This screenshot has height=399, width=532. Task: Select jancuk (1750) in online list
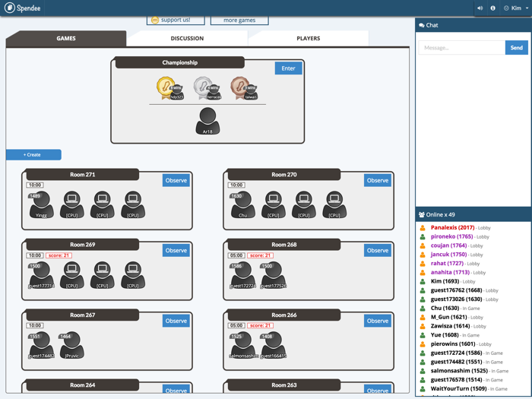[448, 254]
